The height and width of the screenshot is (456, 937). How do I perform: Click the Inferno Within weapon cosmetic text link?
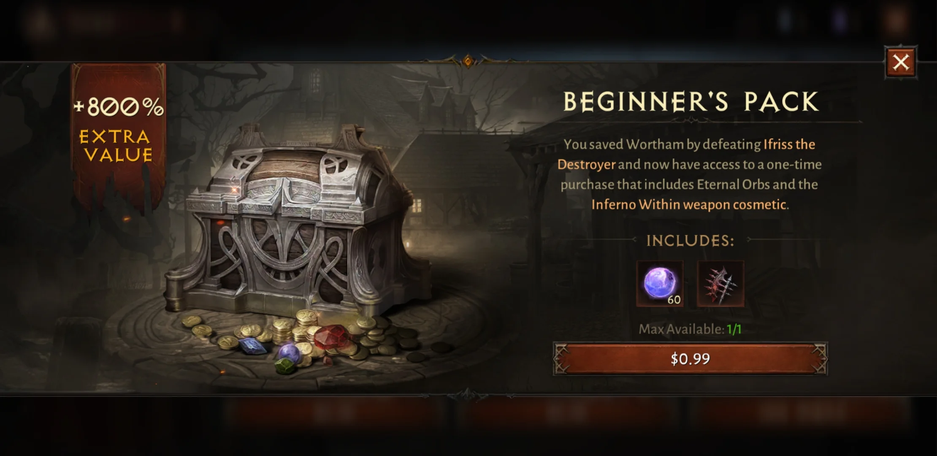click(x=689, y=204)
